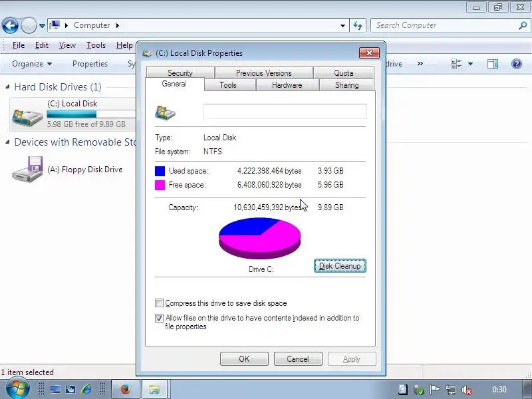Enable Compress this drive checkbox
This screenshot has height=399, width=532.
tap(159, 303)
